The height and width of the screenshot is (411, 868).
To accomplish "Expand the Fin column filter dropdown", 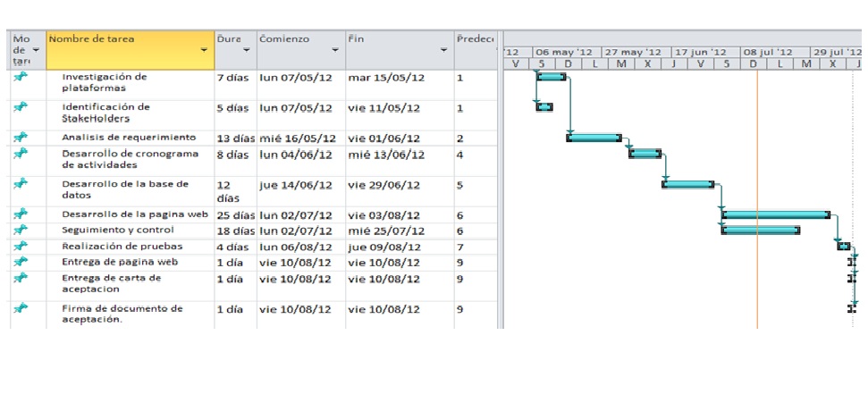I will click(x=443, y=50).
